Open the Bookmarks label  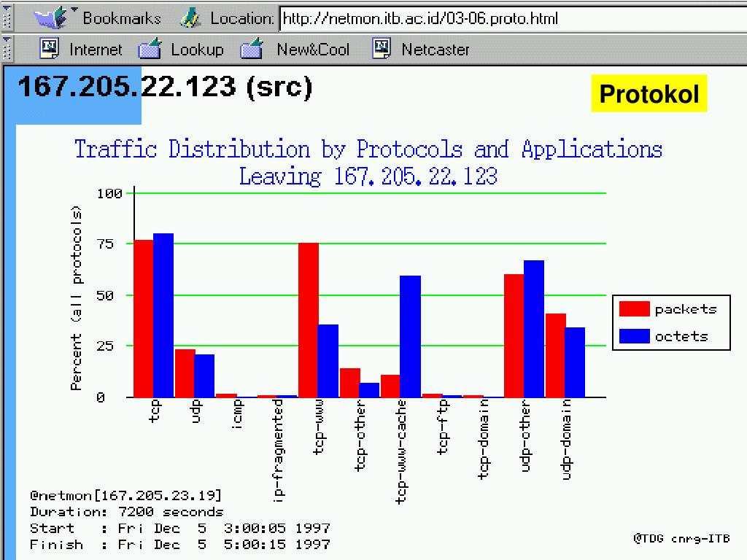click(122, 18)
